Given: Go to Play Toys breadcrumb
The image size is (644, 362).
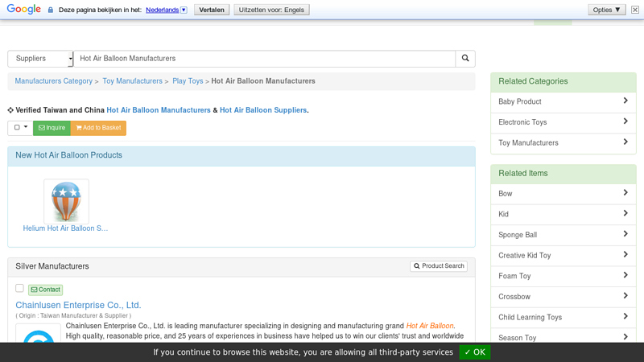Looking at the screenshot, I should (x=188, y=81).
